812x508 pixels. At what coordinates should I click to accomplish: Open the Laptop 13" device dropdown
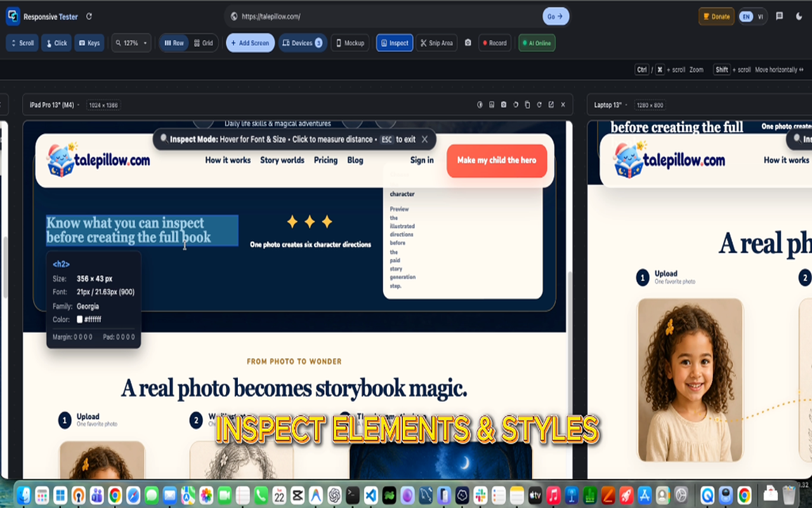click(x=612, y=105)
